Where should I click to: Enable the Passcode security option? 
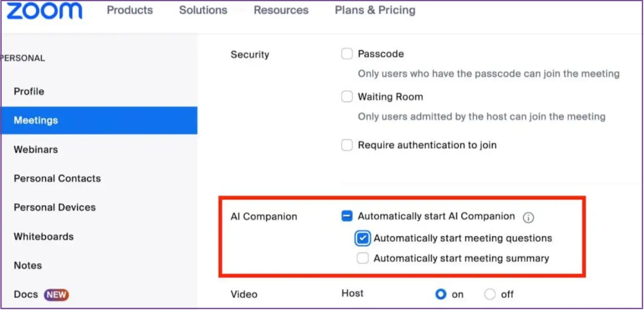click(x=347, y=53)
